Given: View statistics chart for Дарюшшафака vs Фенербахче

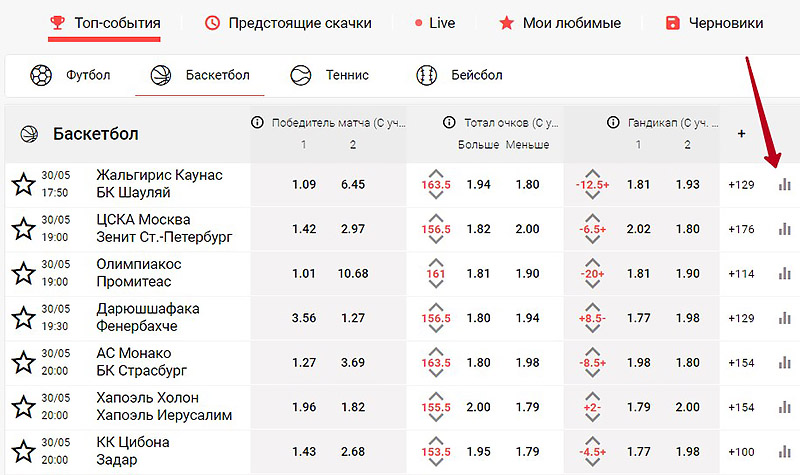Looking at the screenshot, I should (x=784, y=318).
